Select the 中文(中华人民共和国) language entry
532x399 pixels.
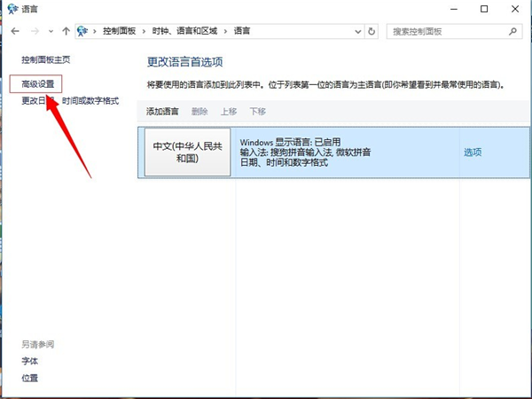185,153
